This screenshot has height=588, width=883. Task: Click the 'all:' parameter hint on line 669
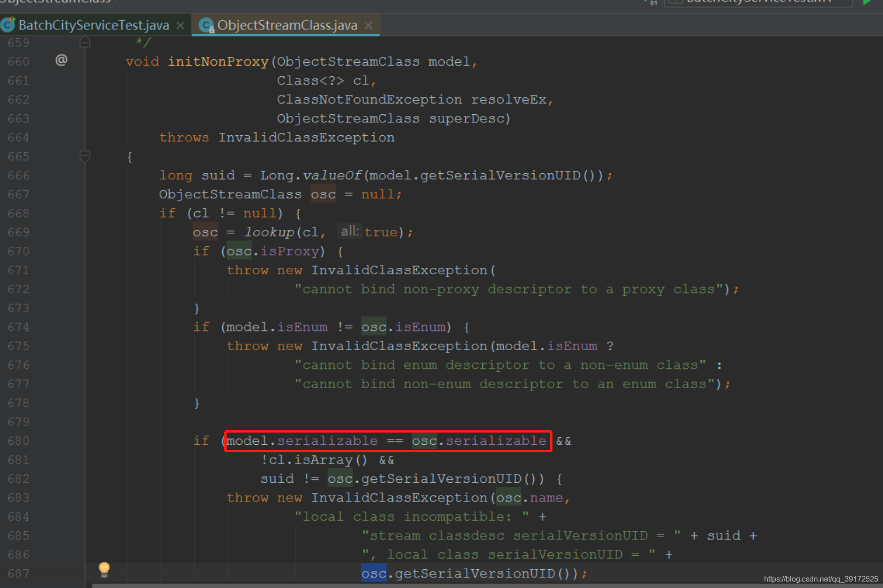tap(350, 231)
